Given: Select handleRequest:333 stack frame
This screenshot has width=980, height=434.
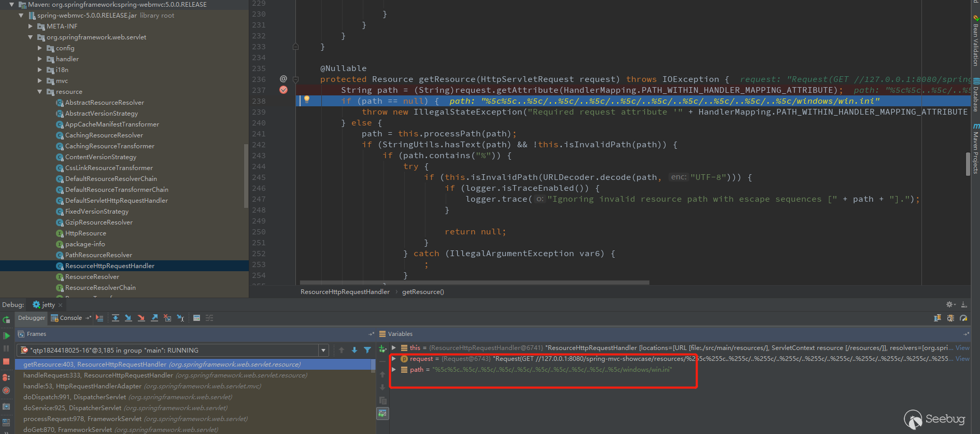Looking at the screenshot, I should (x=165, y=375).
